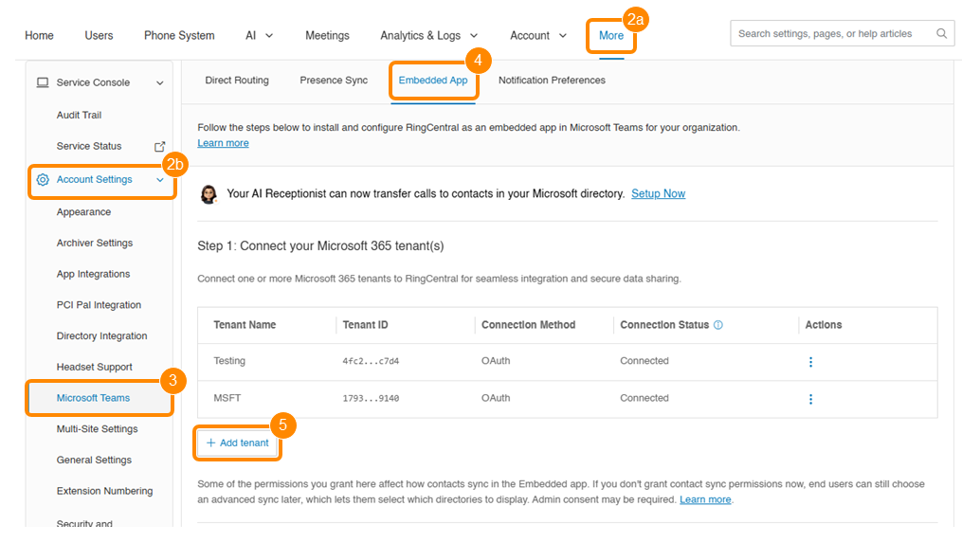This screenshot has width=980, height=542.
Task: Switch to the Presence Sync tab
Action: (x=334, y=80)
